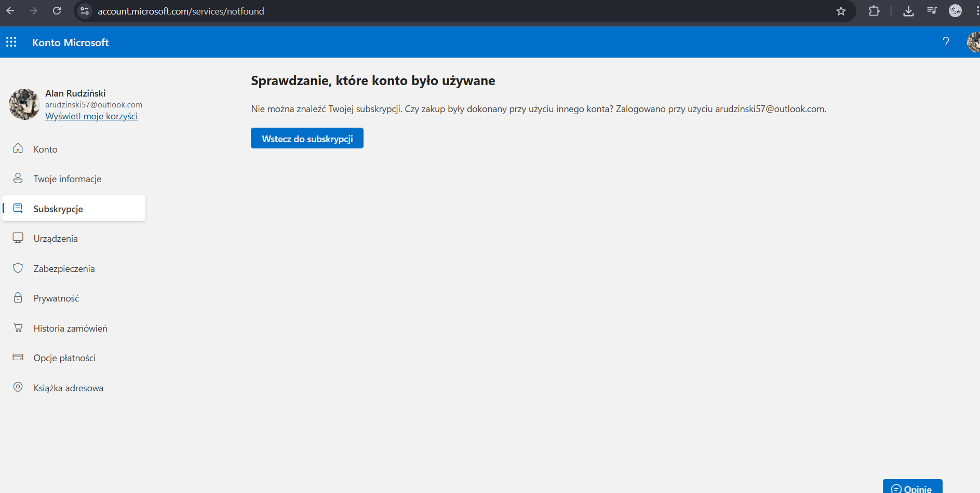
Task: Open the browser downloads icon
Action: [x=908, y=11]
